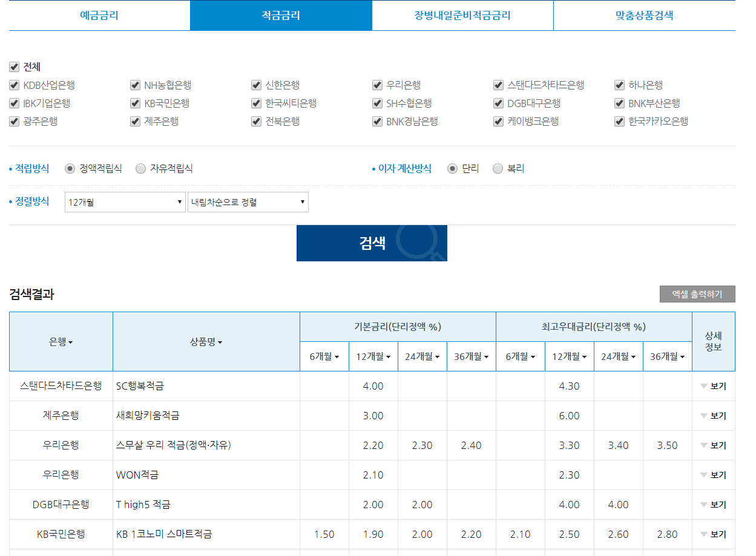
Task: Choose 복리 interest calculation
Action: [x=498, y=169]
